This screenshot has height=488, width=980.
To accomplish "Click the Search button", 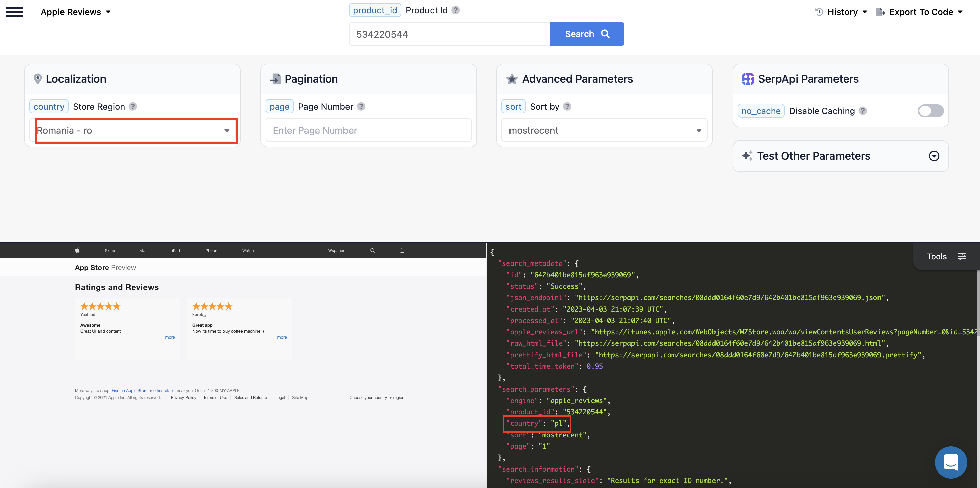I will (x=587, y=34).
